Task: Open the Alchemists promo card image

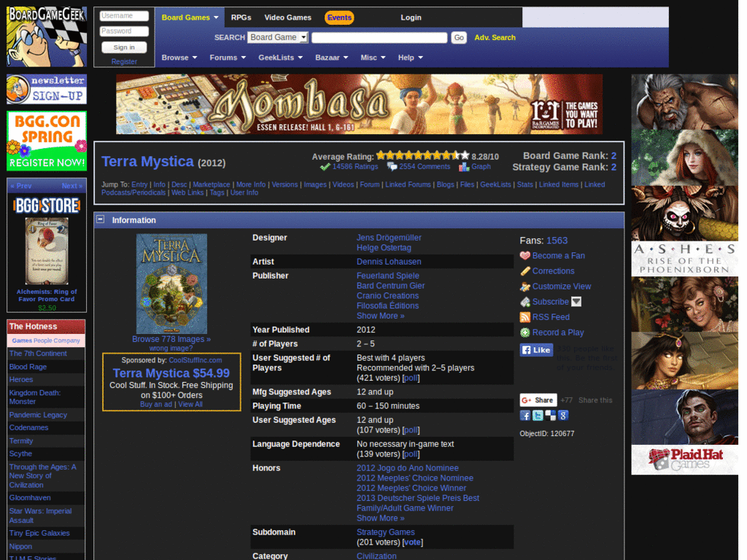Action: pyautogui.click(x=47, y=251)
